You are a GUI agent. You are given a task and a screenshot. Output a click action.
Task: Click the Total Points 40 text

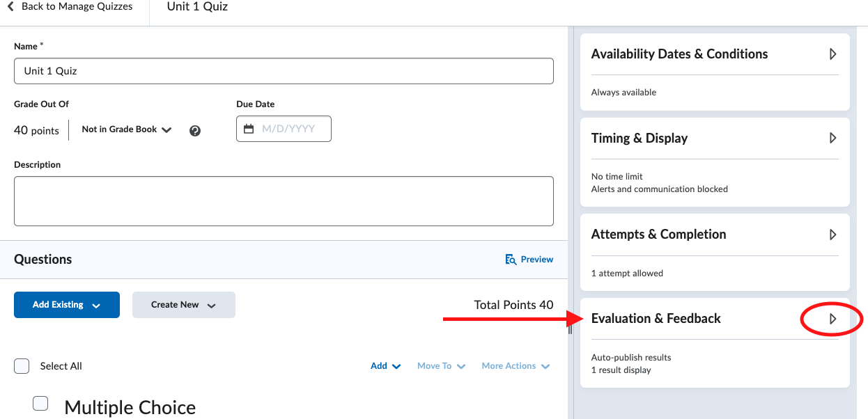click(513, 305)
